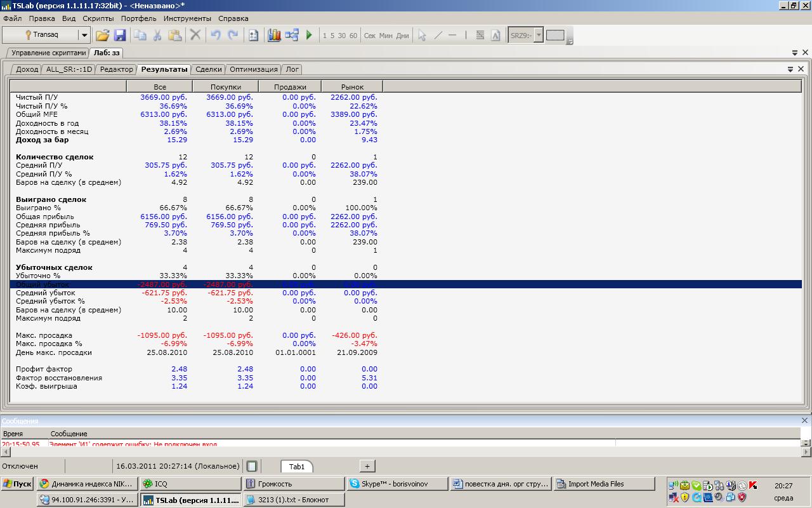
Task: Open ICQ from the Windows taskbar
Action: 190,484
